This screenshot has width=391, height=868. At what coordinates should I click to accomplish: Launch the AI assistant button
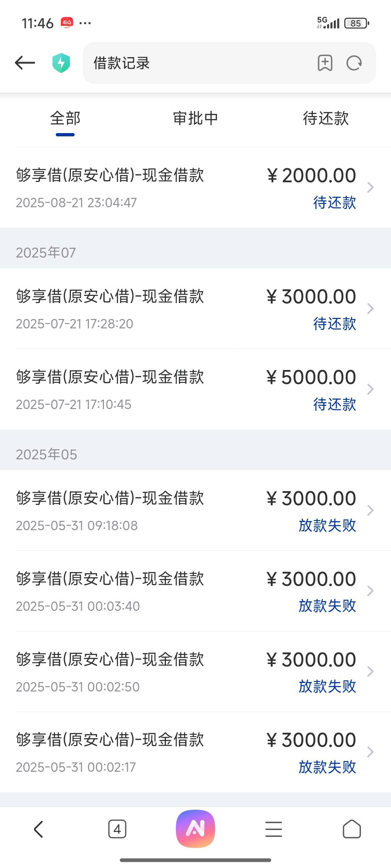[195, 829]
